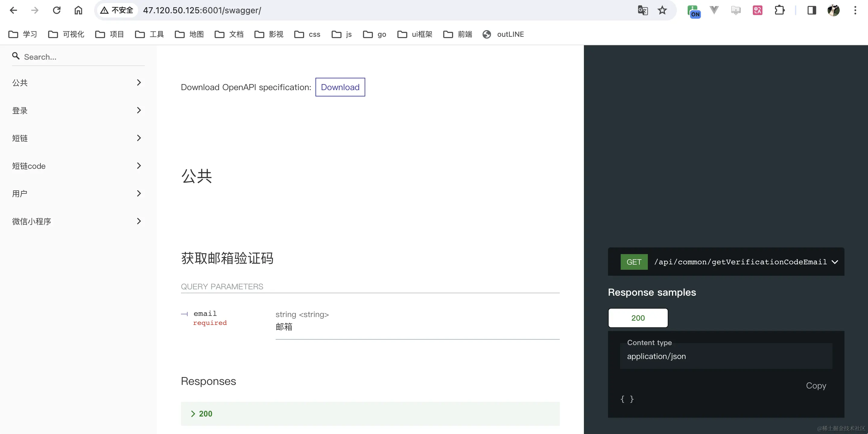Image resolution: width=868 pixels, height=434 pixels.
Task: Click the Download OpenAPI specification button
Action: coord(340,87)
